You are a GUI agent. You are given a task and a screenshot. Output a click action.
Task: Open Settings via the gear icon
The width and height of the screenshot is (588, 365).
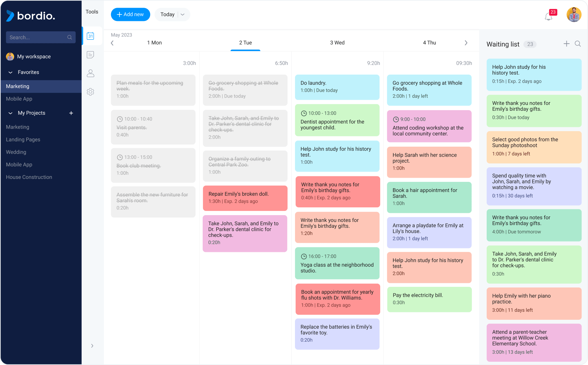click(90, 92)
